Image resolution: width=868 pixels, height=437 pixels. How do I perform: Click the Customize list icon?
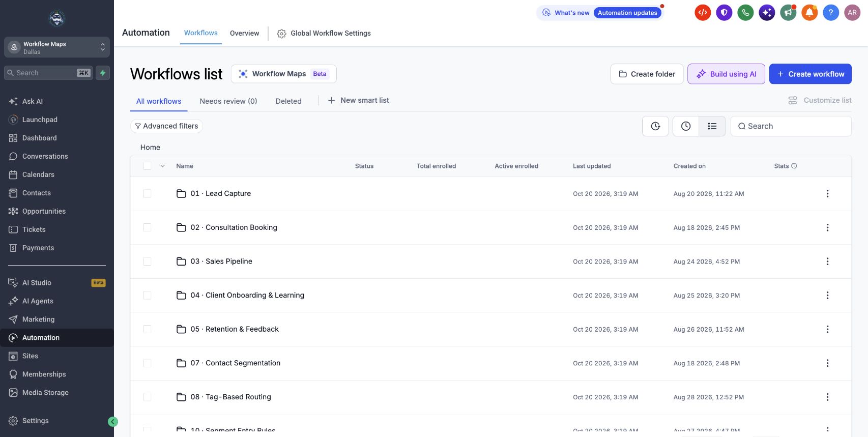pyautogui.click(x=793, y=100)
